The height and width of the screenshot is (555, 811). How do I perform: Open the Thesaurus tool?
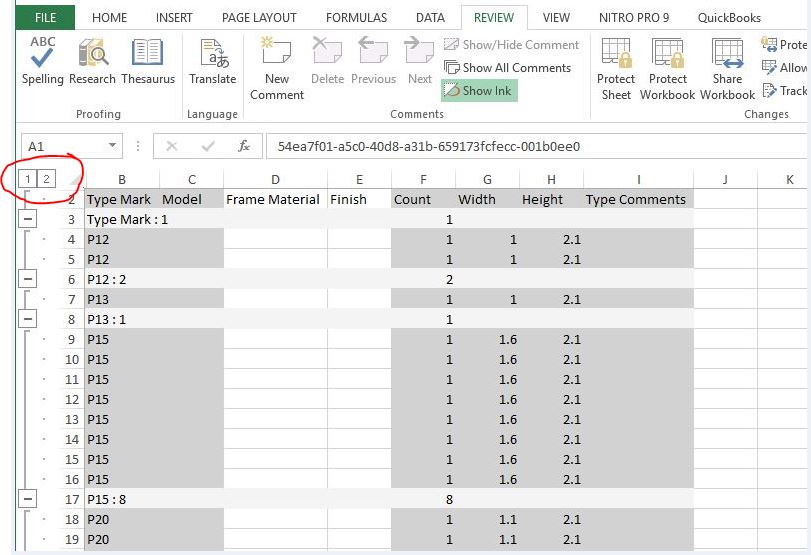[x=148, y=61]
